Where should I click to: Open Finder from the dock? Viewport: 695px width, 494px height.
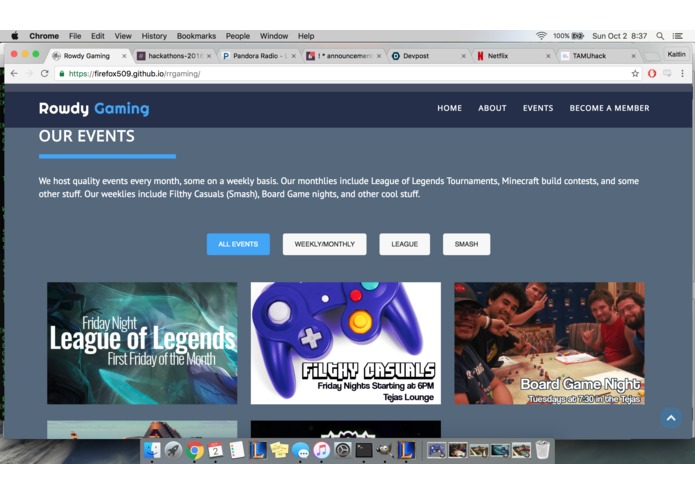pos(152,451)
